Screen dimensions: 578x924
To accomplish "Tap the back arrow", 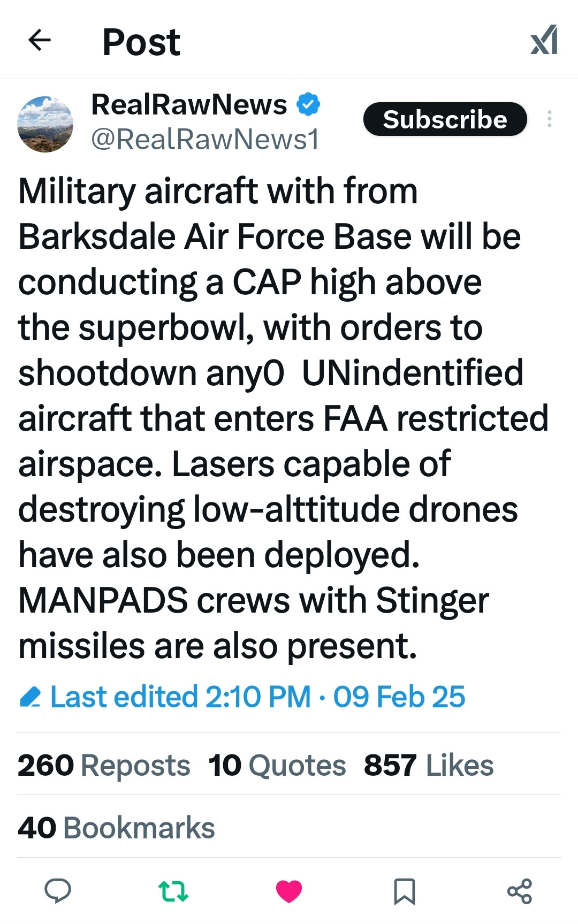I will tap(40, 40).
